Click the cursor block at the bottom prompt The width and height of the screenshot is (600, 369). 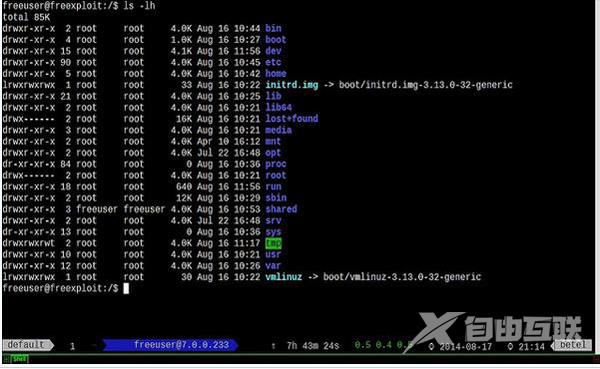click(126, 288)
